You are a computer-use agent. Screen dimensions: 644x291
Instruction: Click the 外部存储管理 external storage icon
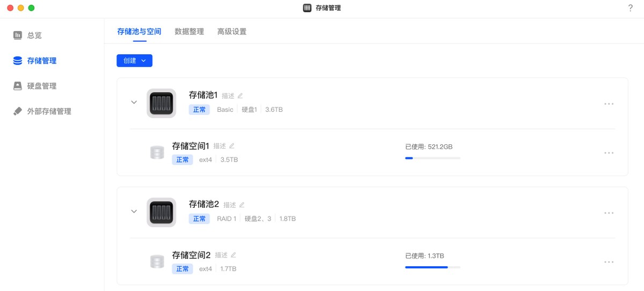[x=18, y=111]
